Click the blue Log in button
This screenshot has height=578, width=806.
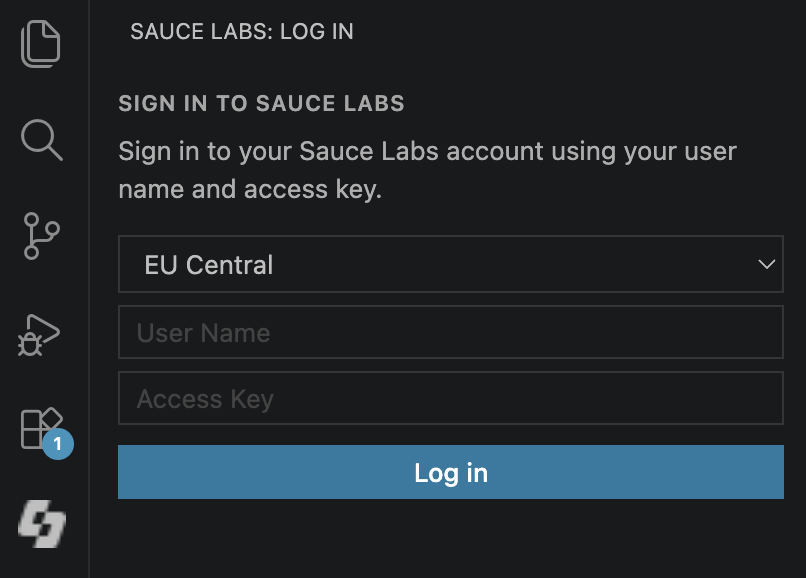tap(451, 472)
